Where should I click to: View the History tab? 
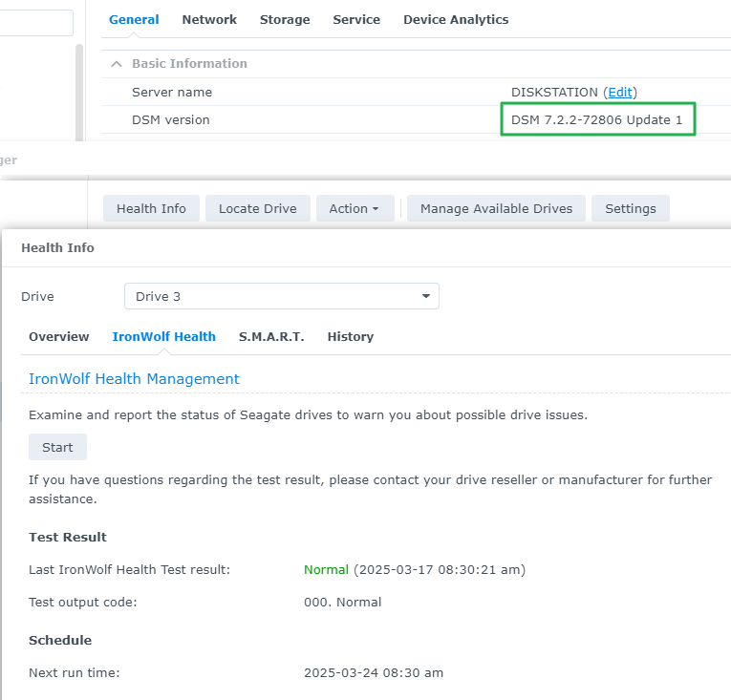(x=350, y=336)
